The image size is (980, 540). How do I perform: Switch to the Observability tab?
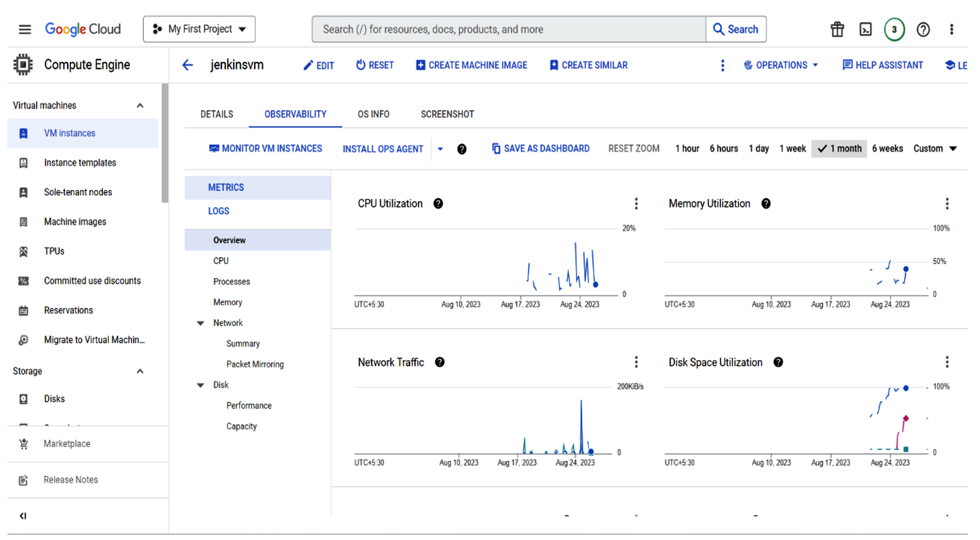coord(295,114)
